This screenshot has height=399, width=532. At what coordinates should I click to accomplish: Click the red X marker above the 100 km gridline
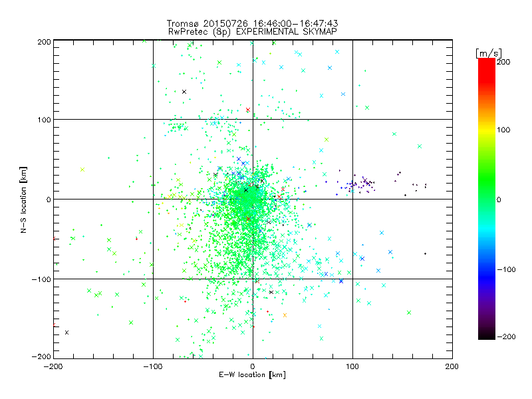coord(248,110)
